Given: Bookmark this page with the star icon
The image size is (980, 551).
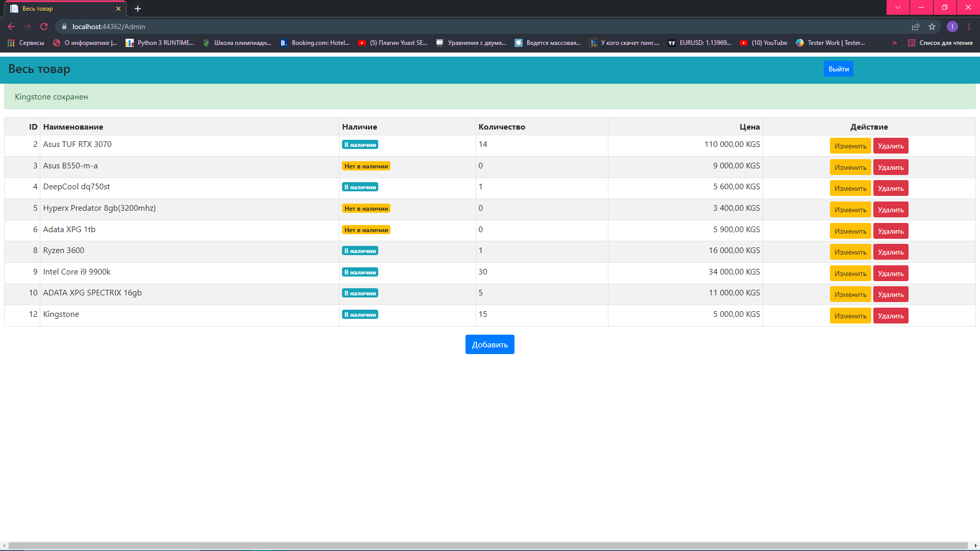Looking at the screenshot, I should 932,27.
